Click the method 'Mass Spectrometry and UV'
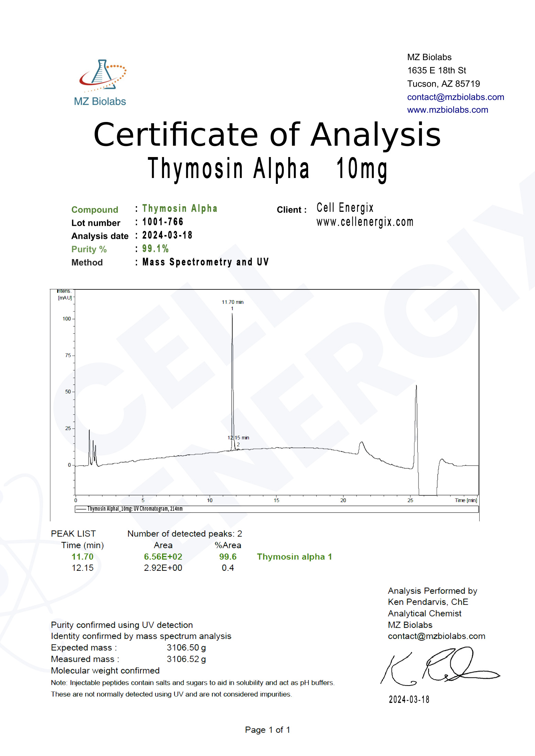 tap(206, 262)
